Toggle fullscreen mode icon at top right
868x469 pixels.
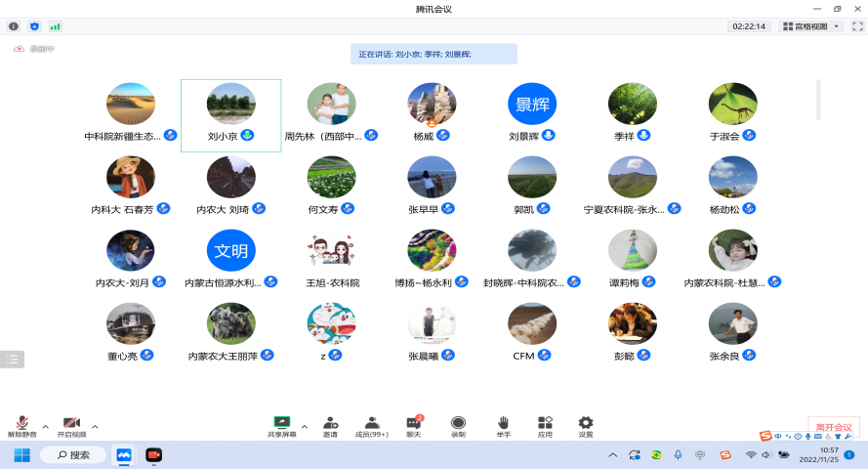click(x=857, y=26)
